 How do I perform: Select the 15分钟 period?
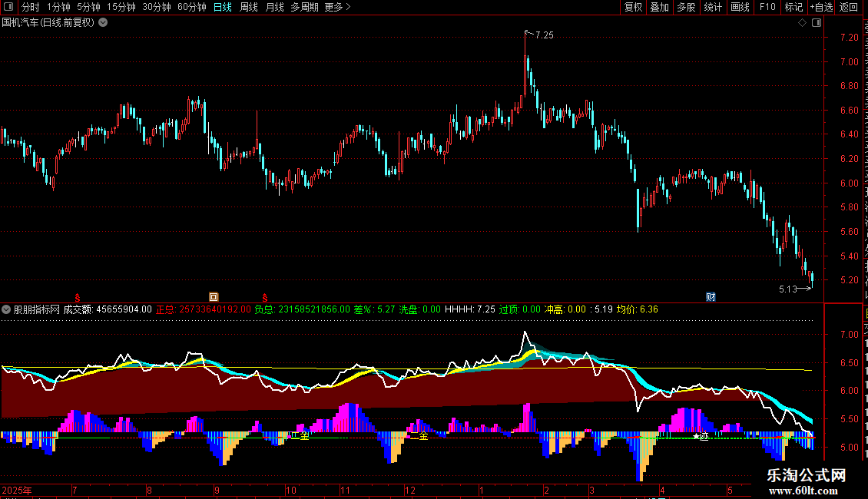tap(121, 7)
